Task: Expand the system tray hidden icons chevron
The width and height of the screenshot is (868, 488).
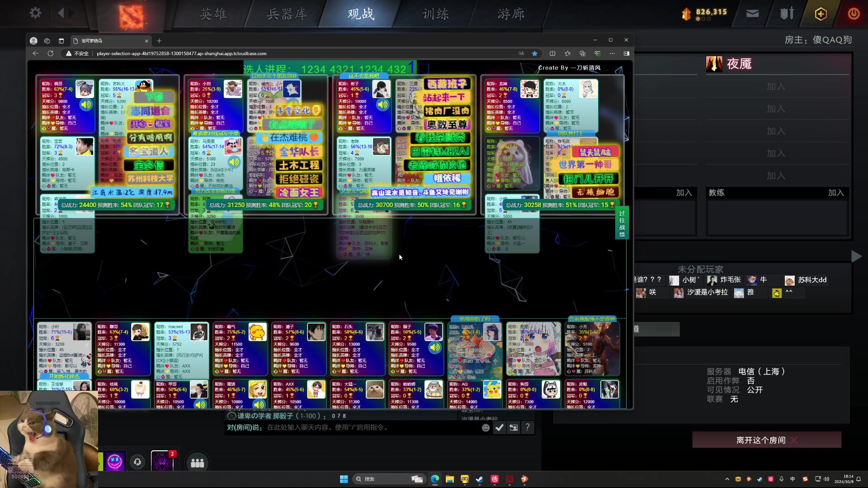Action: tap(727, 479)
